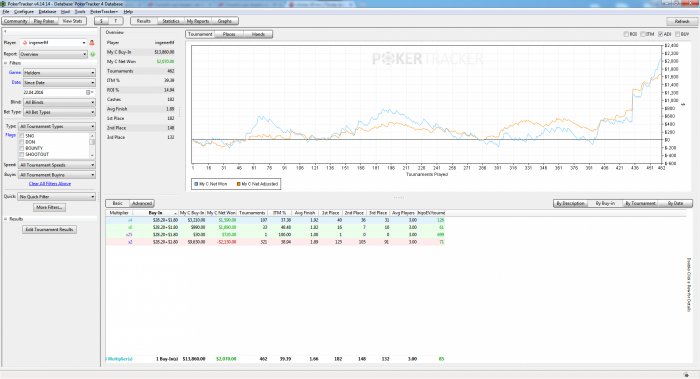Check the SHOOTOUT flag checkbox
700x379 pixels.
(21, 154)
